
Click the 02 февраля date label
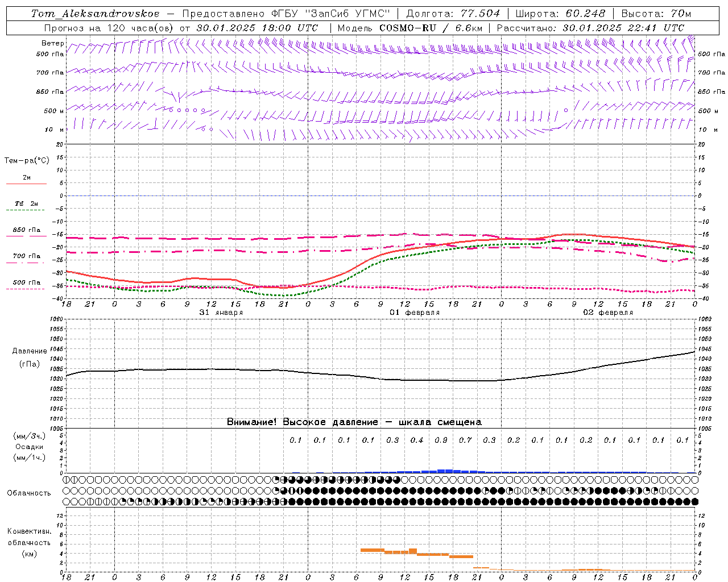[x=608, y=313]
